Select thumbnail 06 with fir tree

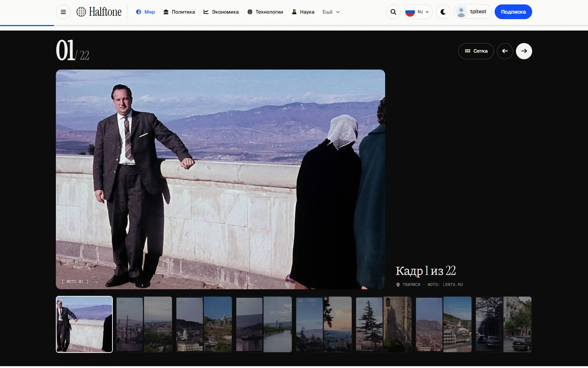tap(384, 324)
